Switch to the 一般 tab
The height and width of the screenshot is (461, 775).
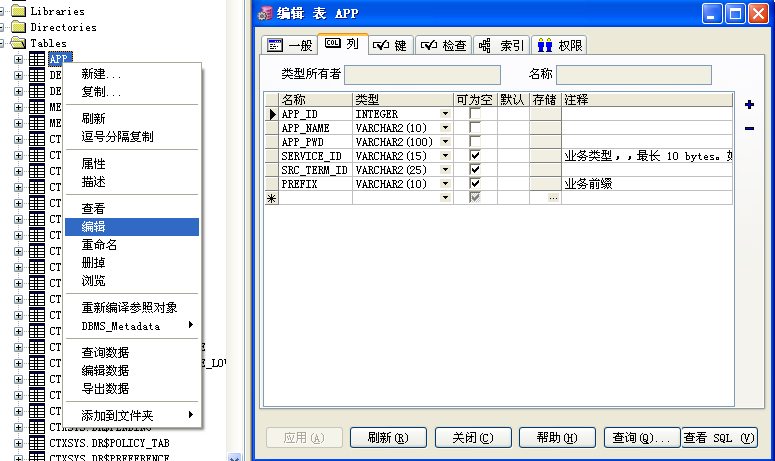click(290, 45)
